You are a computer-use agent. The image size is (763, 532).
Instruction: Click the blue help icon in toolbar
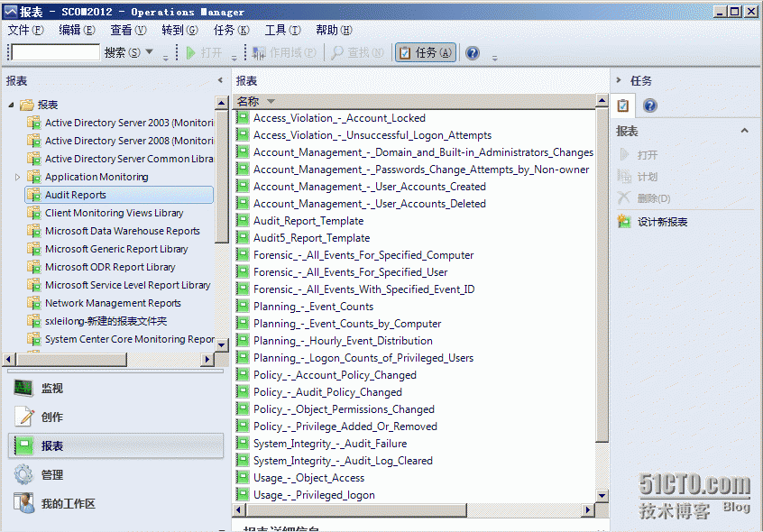pyautogui.click(x=473, y=52)
